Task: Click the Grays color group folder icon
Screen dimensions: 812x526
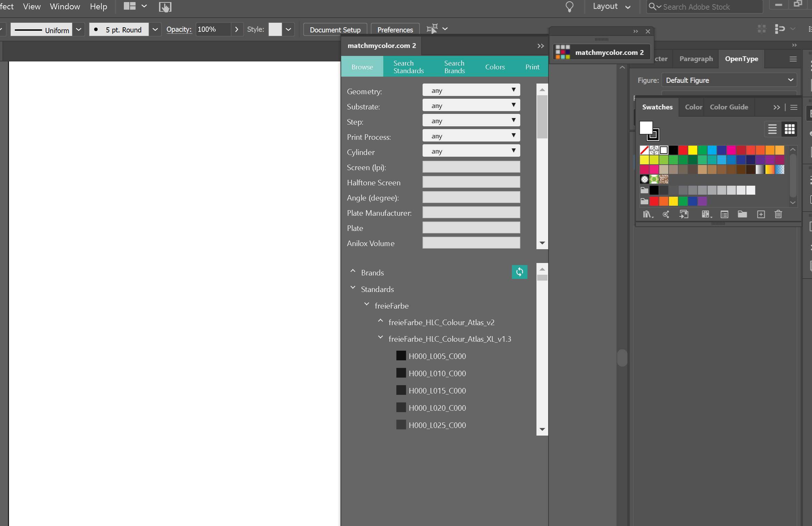Action: pyautogui.click(x=644, y=190)
